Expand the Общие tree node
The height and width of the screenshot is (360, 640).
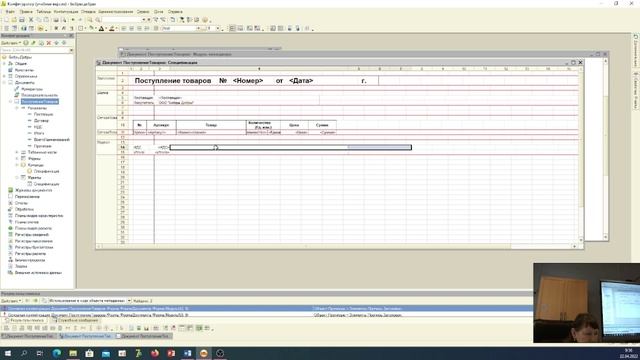click(x=4, y=64)
